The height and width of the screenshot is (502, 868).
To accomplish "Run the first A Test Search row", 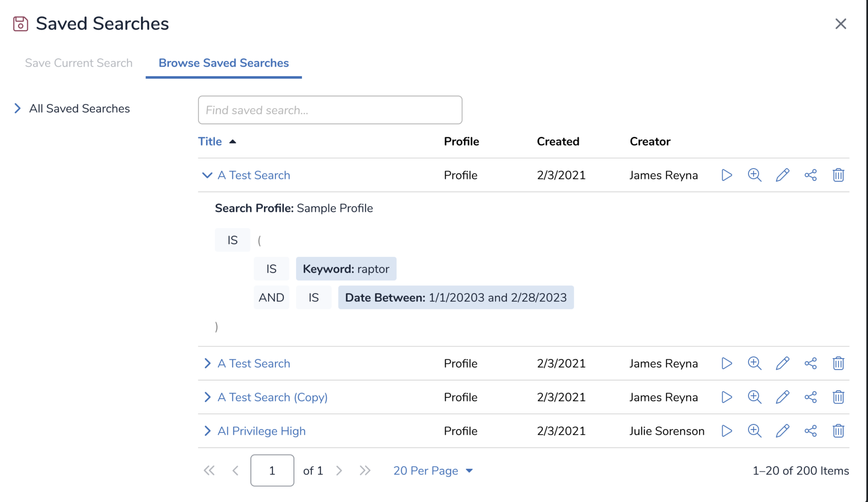I will pos(726,175).
